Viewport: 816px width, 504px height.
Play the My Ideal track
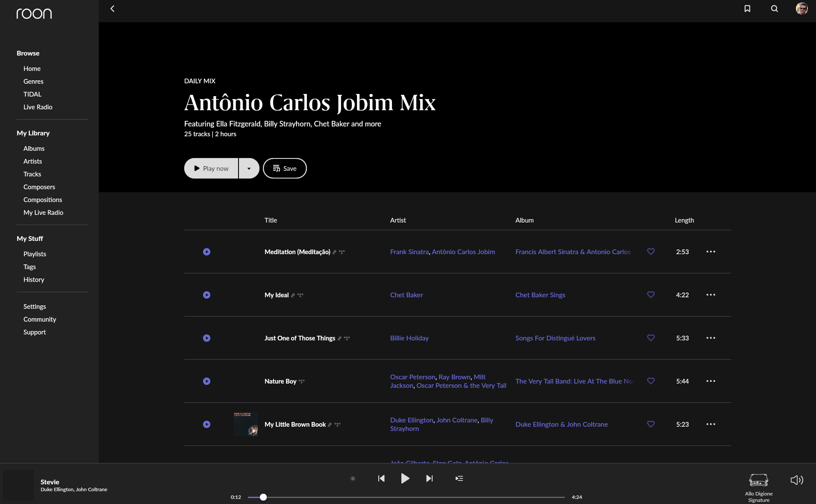[206, 295]
